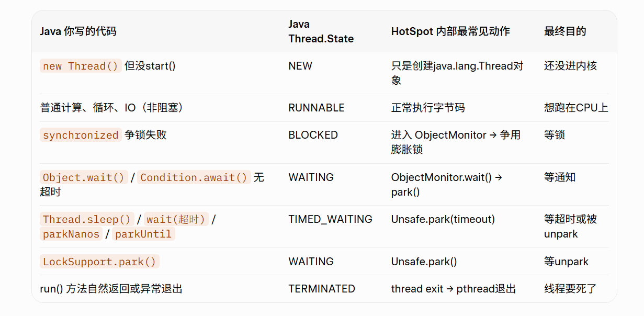This screenshot has height=316, width=644.
Task: Click the "Thread.sleep()" code snippet
Action: [87, 219]
